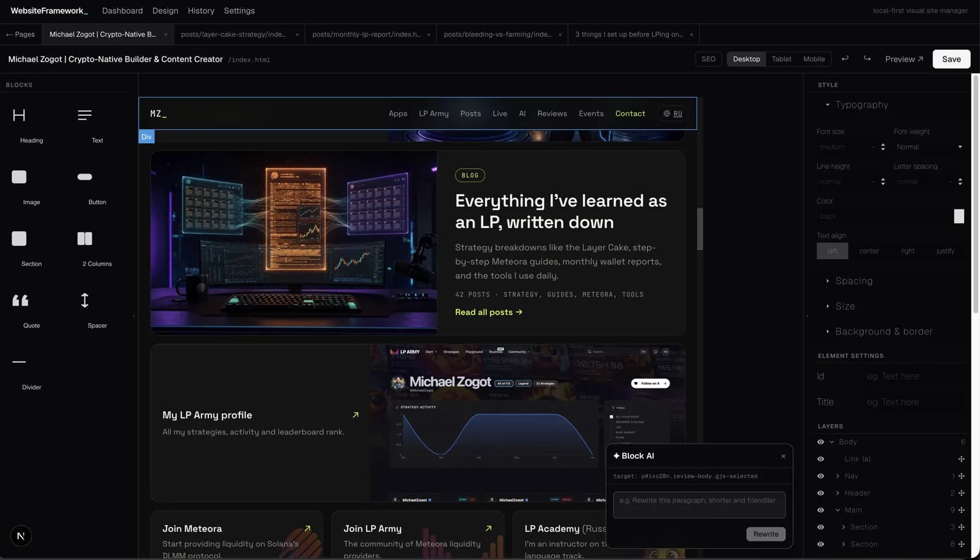Image resolution: width=980 pixels, height=560 pixels.
Task: Select the Divider block icon
Action: pyautogui.click(x=19, y=362)
